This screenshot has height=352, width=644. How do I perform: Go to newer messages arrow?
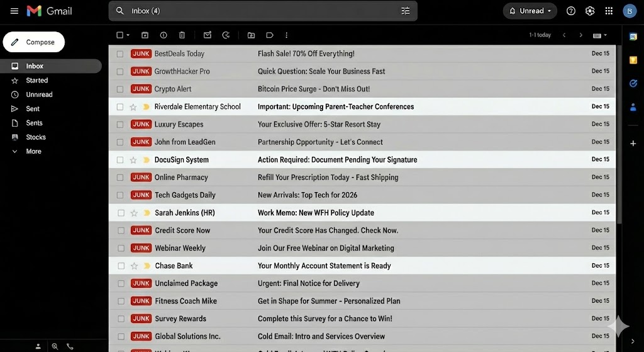(x=564, y=35)
